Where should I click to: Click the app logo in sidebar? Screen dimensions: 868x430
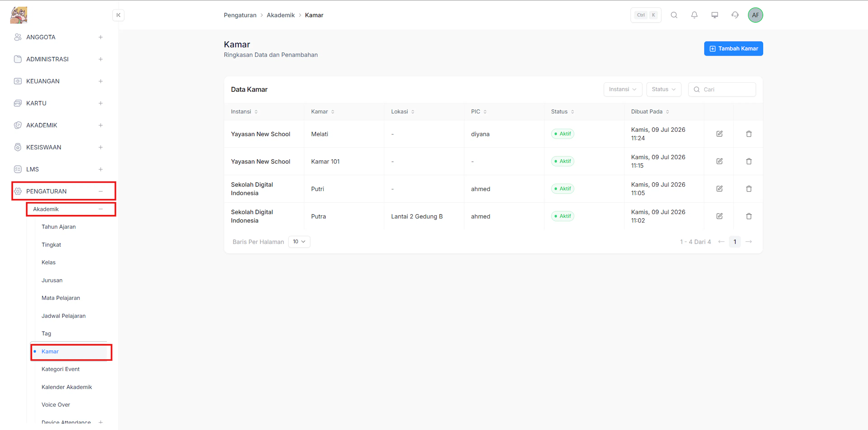[19, 15]
